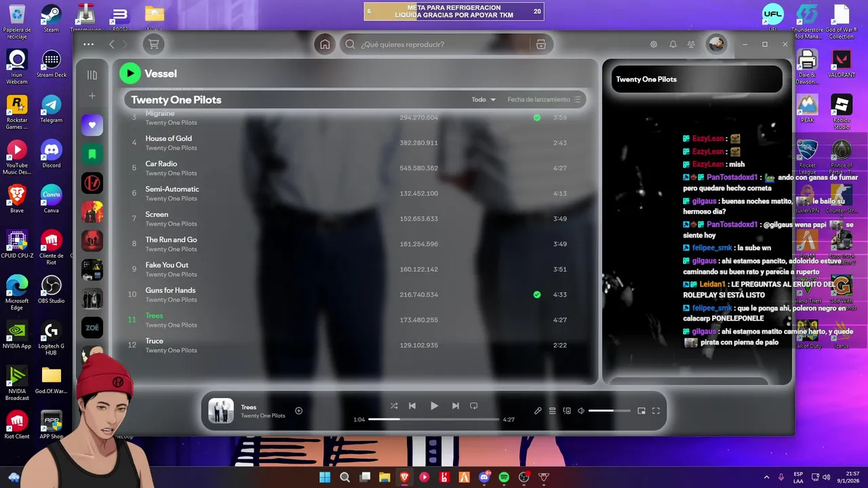868x488 pixels.
Task: Open the playback queue
Action: (x=553, y=411)
